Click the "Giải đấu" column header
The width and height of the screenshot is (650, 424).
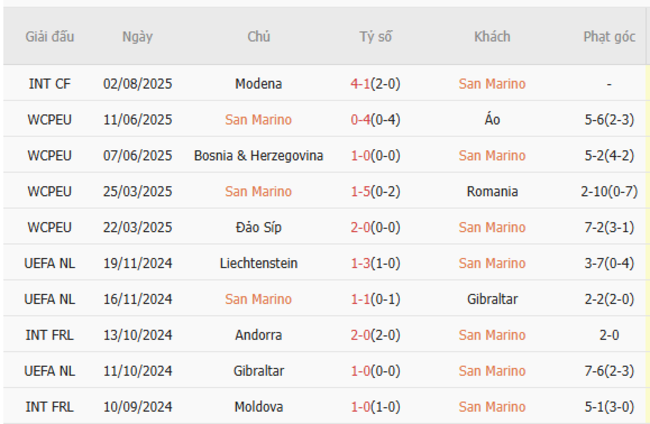point(50,36)
